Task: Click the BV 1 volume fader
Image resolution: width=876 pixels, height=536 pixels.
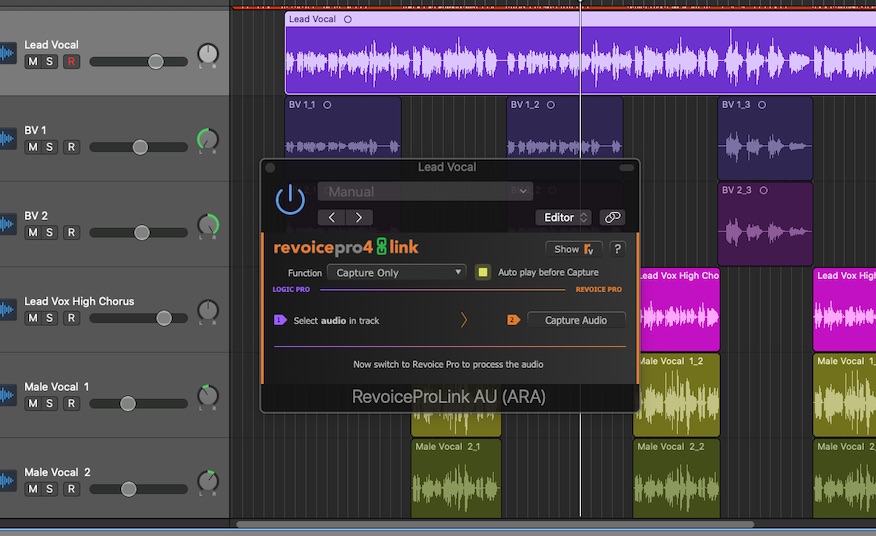Action: coord(140,147)
